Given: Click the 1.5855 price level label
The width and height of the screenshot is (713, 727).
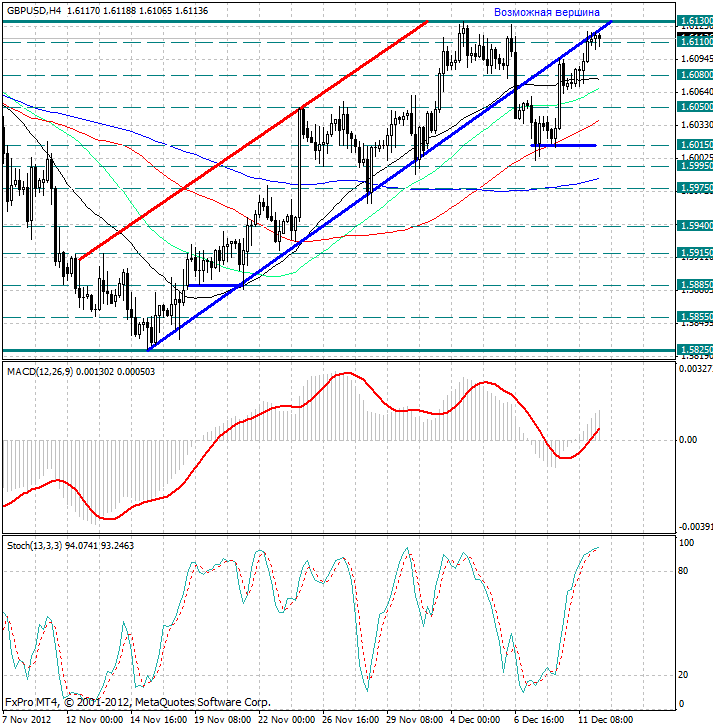Looking at the screenshot, I should point(695,317).
